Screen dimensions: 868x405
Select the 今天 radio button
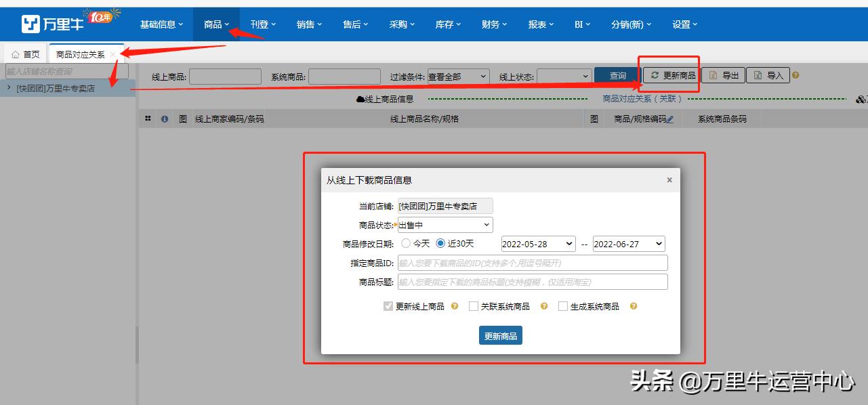tap(405, 243)
